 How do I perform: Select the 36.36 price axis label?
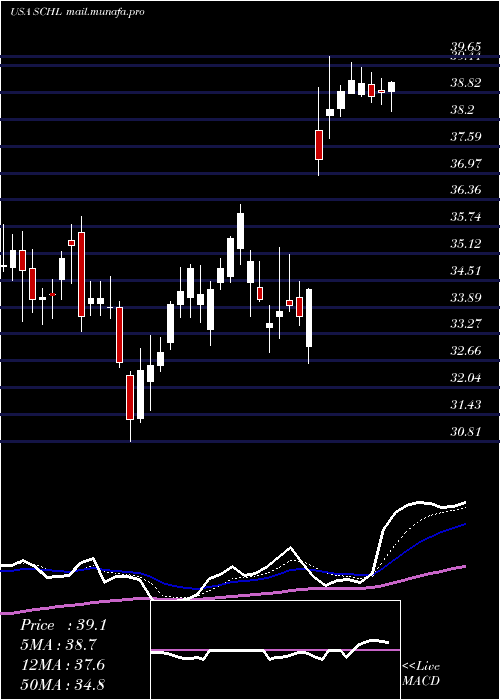[x=466, y=190]
